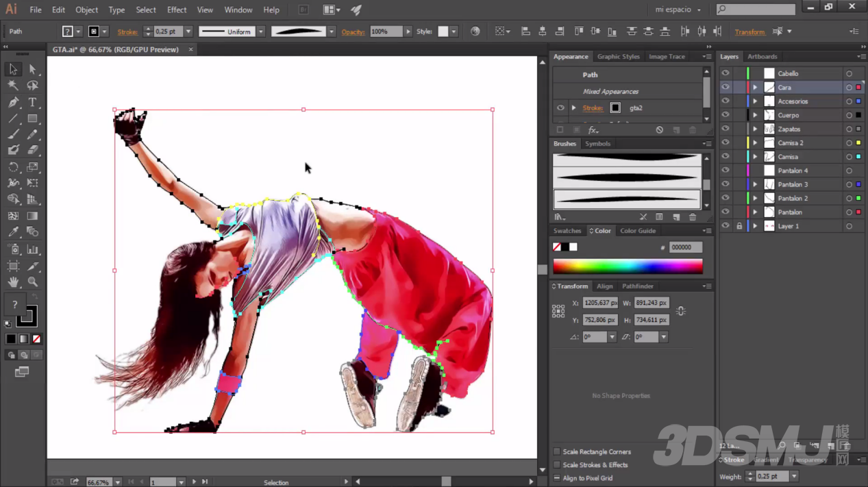Open the Effect menu

[176, 10]
